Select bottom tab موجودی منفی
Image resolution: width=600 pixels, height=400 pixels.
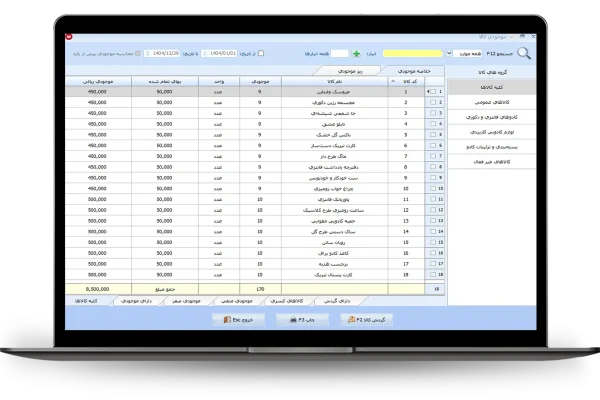[x=236, y=301]
